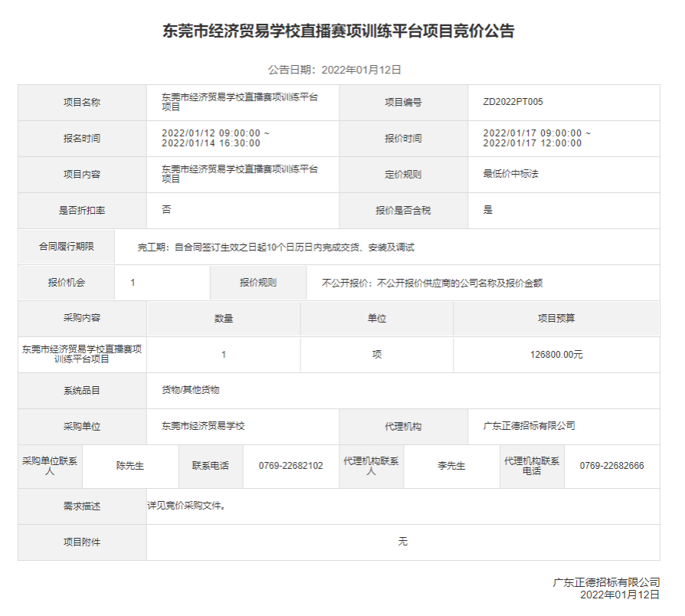Image resolution: width=685 pixels, height=616 pixels.
Task: Click the 代理机构 label
Action: [x=403, y=427]
